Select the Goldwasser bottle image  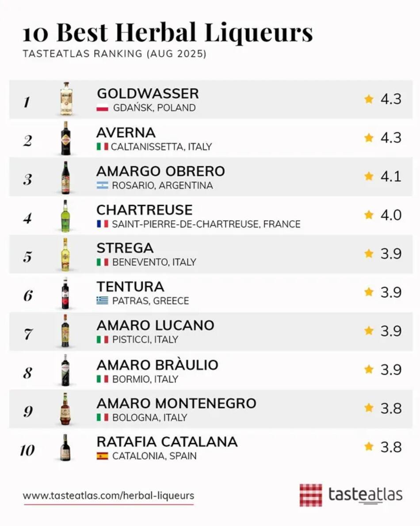pos(66,99)
